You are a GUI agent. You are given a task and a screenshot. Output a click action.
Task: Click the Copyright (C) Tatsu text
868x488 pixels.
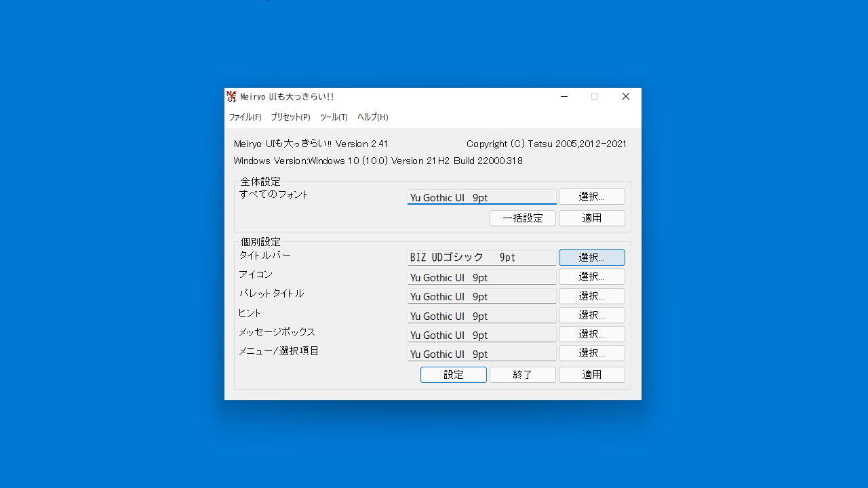pos(547,144)
